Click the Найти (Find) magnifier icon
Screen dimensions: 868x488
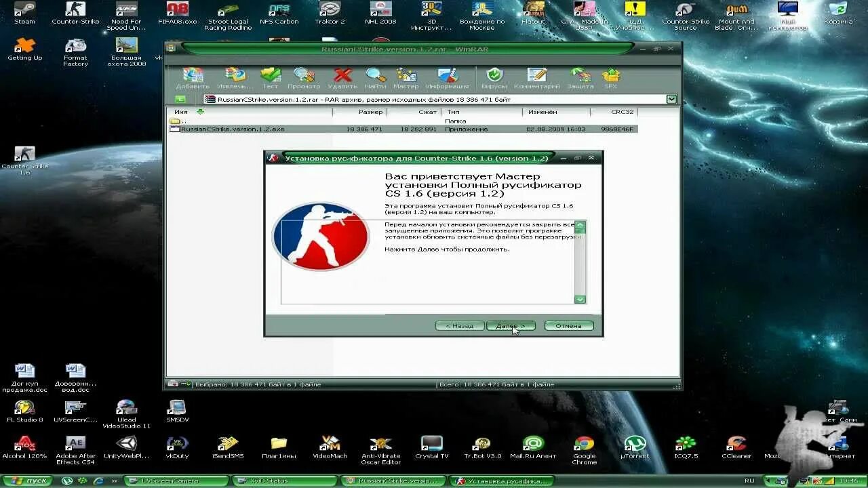point(375,78)
